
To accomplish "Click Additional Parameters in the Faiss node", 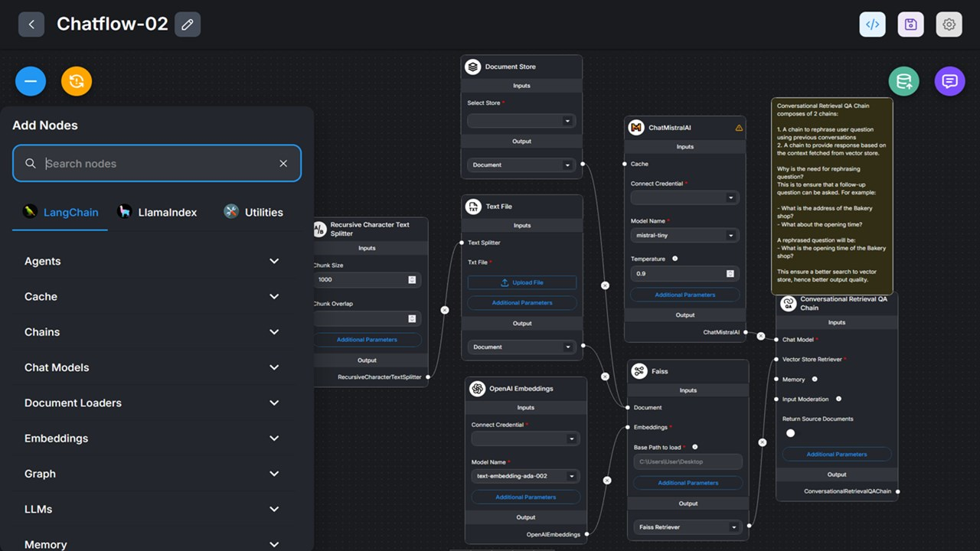I will (688, 483).
